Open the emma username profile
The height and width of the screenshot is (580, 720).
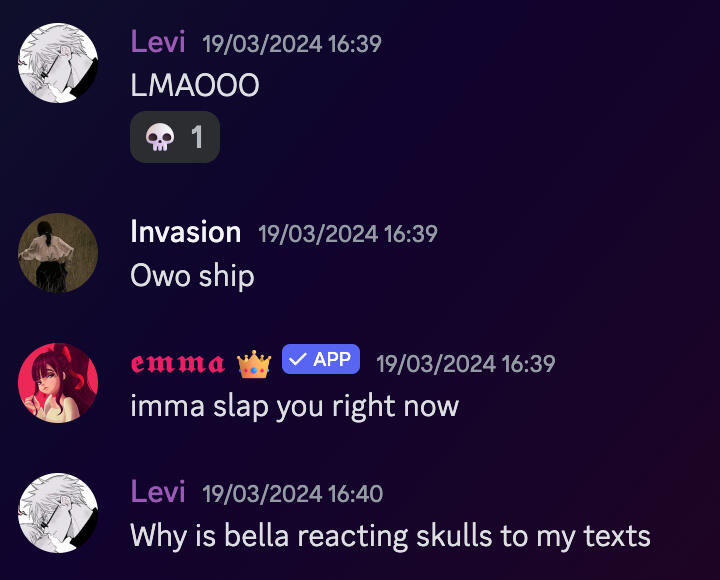coord(178,363)
